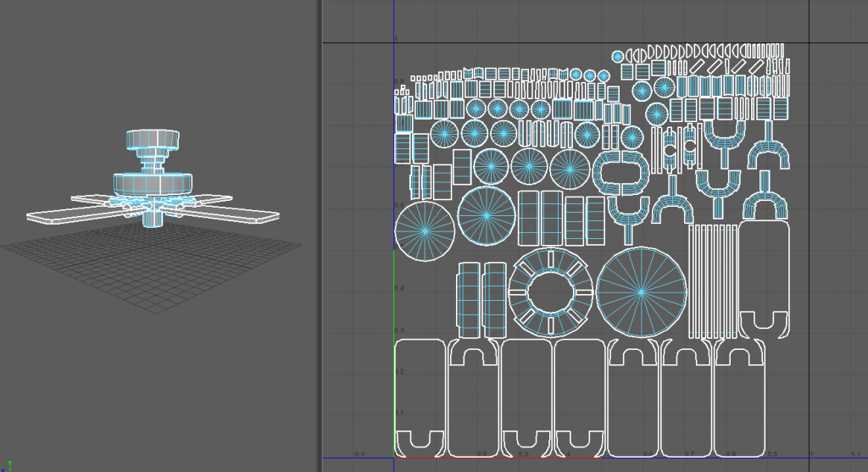Select the group of narrow vertical strip shells
Viewport: 868px width, 472px height.
[x=711, y=280]
